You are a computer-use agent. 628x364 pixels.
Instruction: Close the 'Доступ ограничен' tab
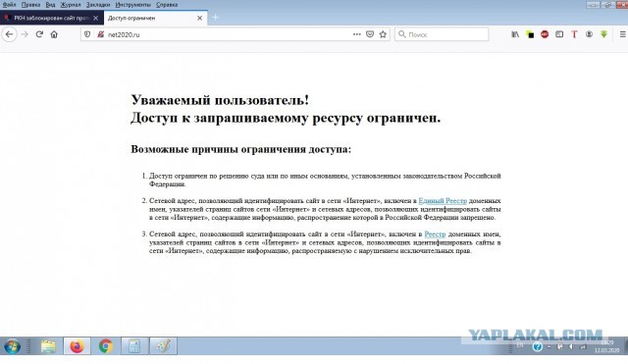pyautogui.click(x=199, y=18)
